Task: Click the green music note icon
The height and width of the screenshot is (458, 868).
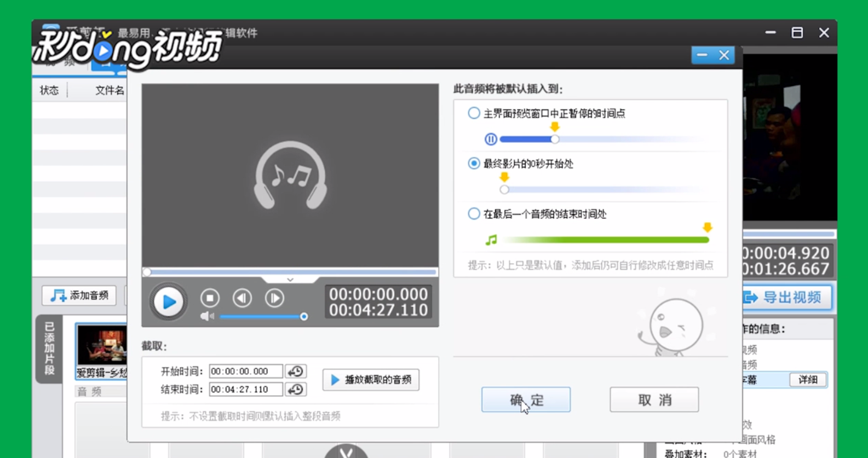Action: point(491,240)
